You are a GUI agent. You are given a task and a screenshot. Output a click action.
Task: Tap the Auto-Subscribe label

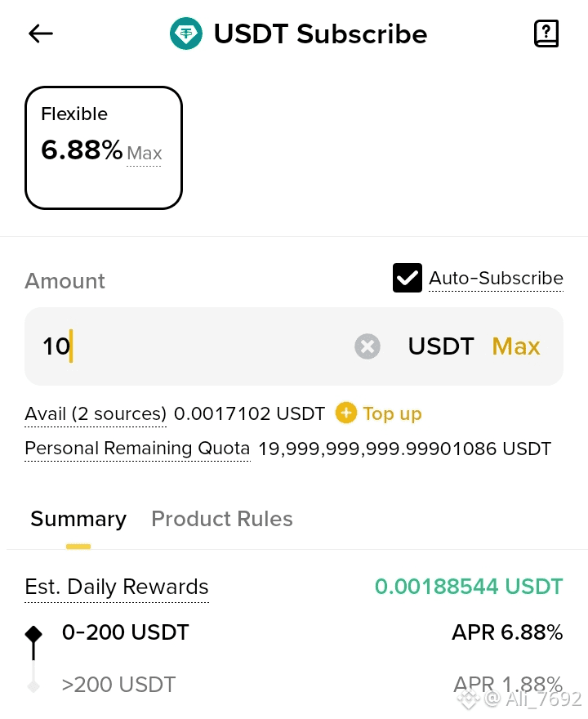[x=496, y=278]
